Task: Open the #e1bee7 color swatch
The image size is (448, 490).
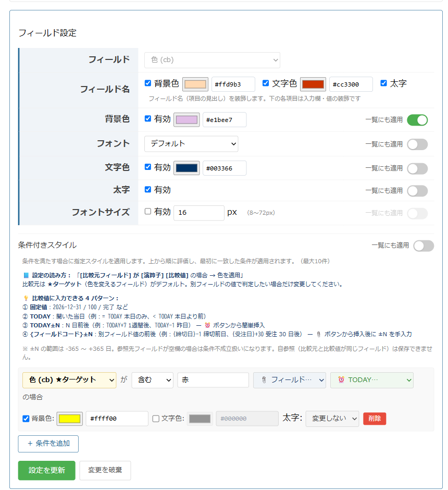Action: 186,120
